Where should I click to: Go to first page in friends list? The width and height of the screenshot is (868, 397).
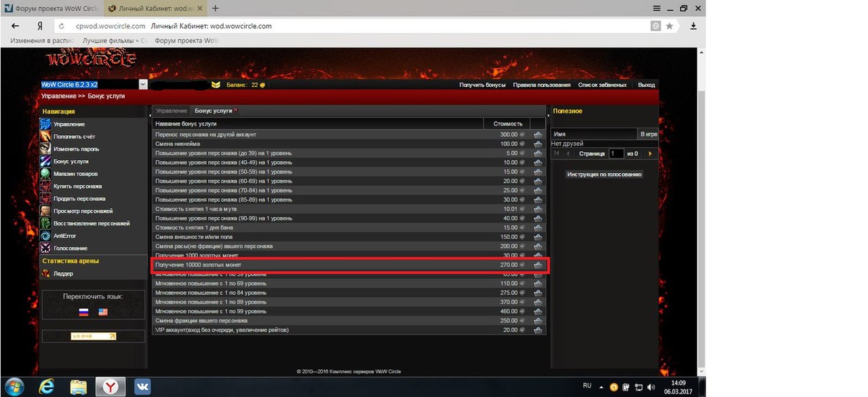(x=557, y=154)
